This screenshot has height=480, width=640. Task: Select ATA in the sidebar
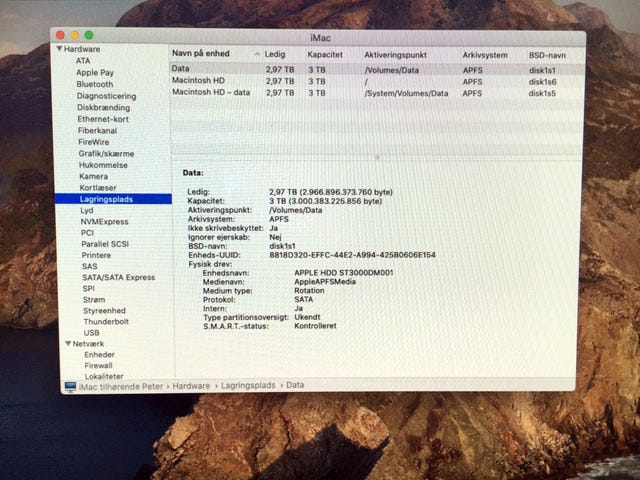[83, 60]
